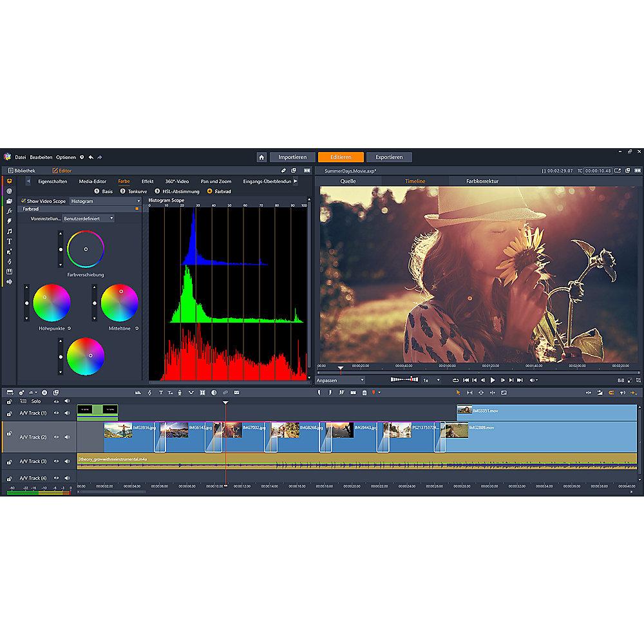
Task: Toggle timeline magnet snapping icon
Action: (611, 393)
